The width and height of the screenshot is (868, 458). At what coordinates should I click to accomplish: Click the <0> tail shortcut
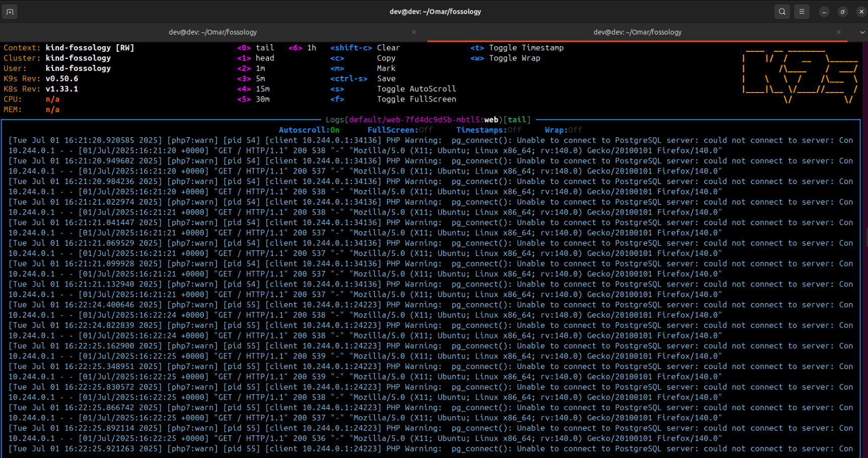click(256, 48)
